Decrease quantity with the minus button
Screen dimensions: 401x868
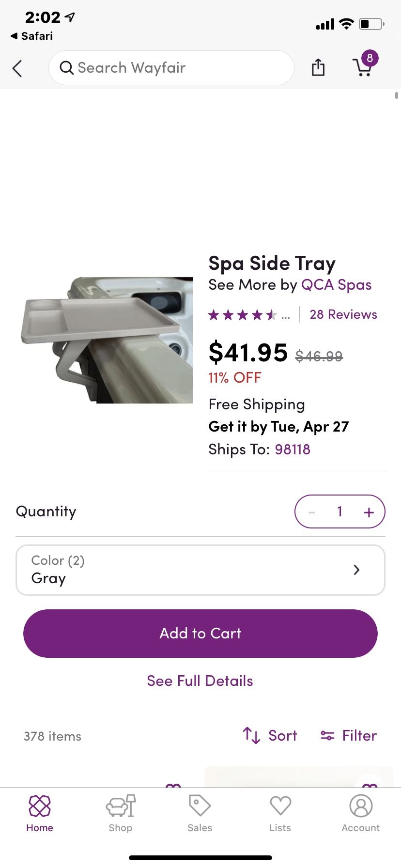pos(311,511)
